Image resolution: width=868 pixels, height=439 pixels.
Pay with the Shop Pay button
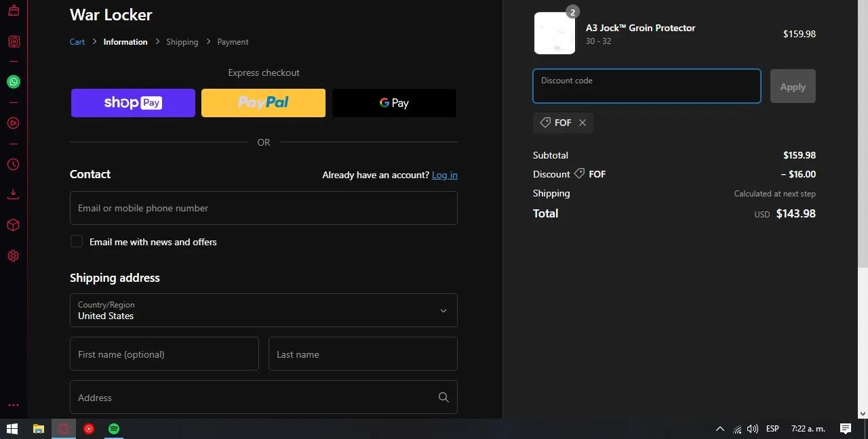pos(133,103)
